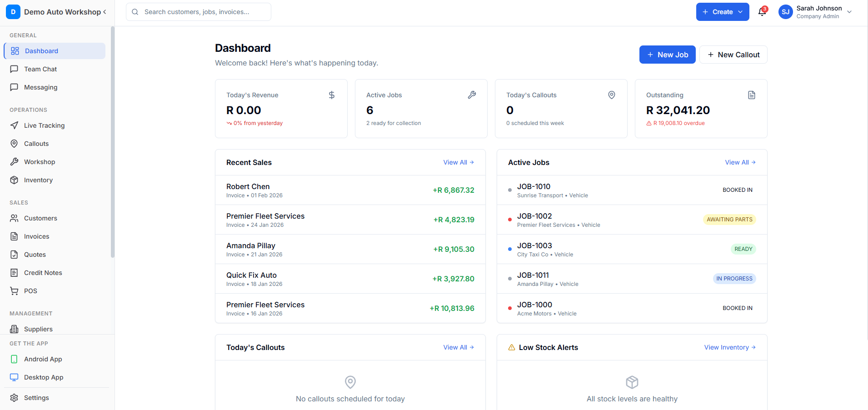868x410 pixels.
Task: Open the Create dropdown in the header
Action: pyautogui.click(x=722, y=11)
